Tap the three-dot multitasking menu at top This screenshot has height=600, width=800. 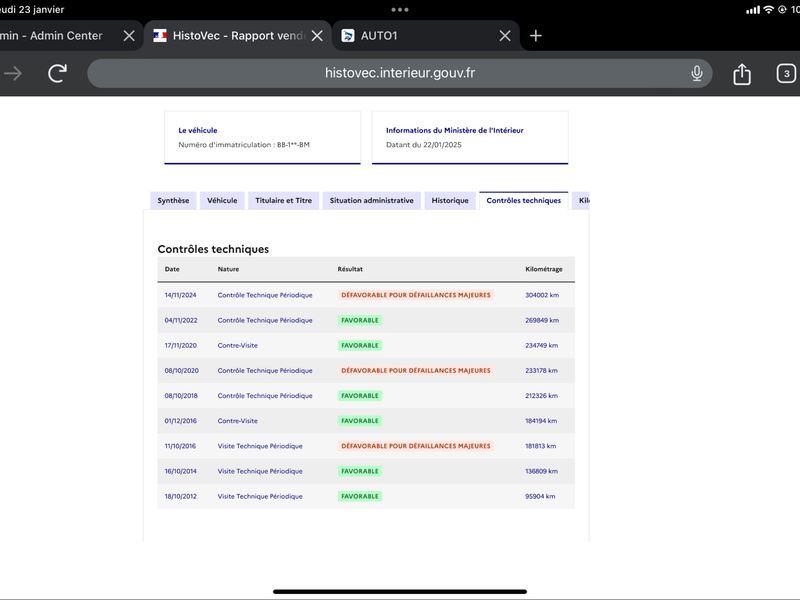399,10
